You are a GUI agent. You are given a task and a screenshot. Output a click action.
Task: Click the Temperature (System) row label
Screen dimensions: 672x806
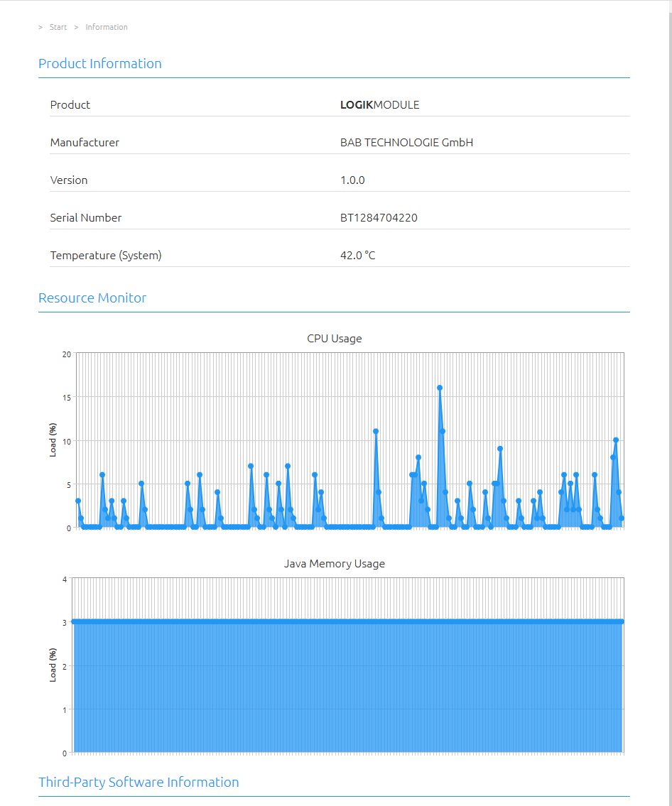[x=106, y=256]
